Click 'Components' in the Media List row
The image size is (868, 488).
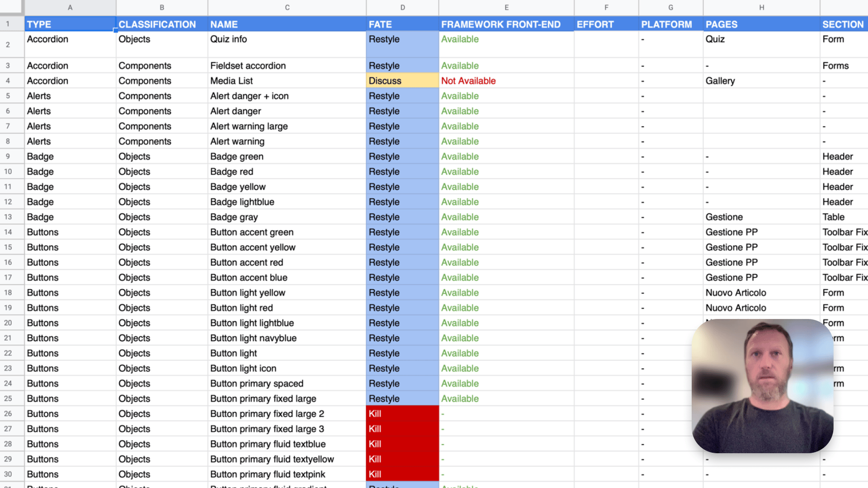click(145, 81)
